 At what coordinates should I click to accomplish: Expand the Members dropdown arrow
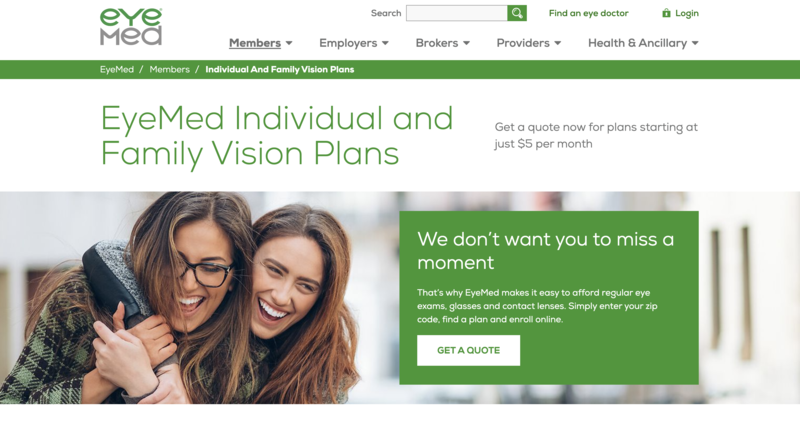pyautogui.click(x=289, y=43)
